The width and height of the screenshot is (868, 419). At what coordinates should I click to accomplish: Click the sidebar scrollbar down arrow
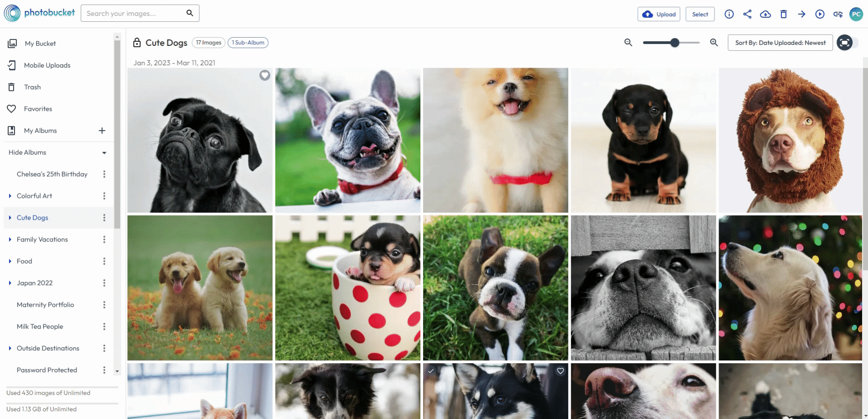(117, 371)
